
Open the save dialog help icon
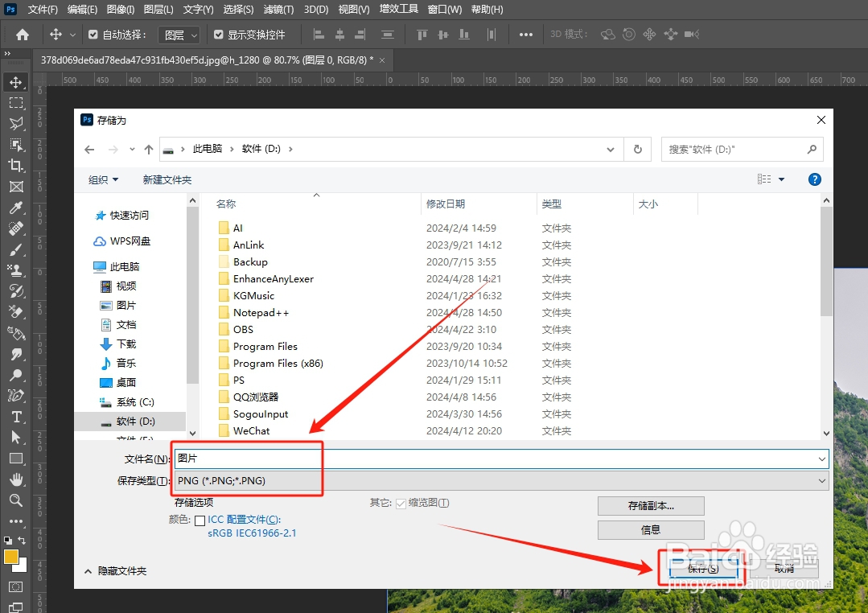coord(814,179)
